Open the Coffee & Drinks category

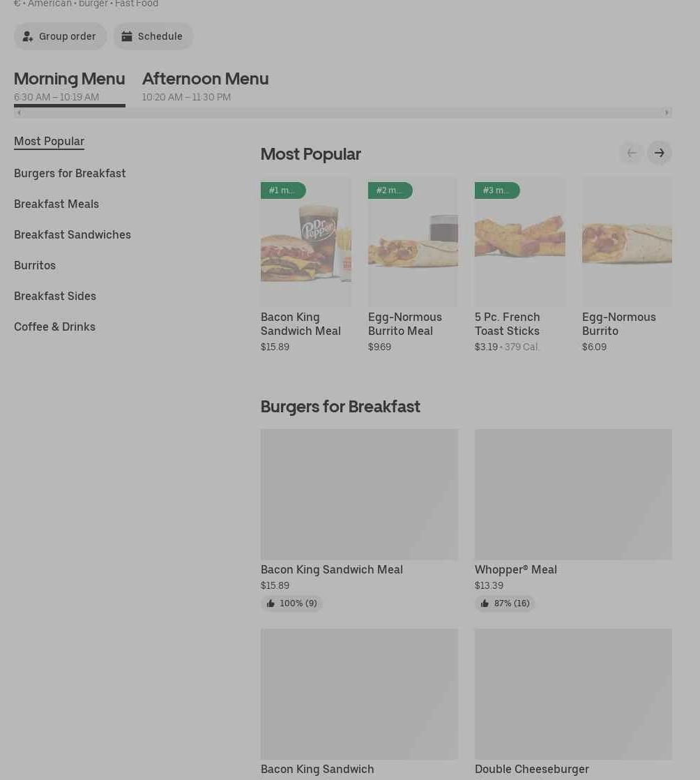pyautogui.click(x=54, y=327)
